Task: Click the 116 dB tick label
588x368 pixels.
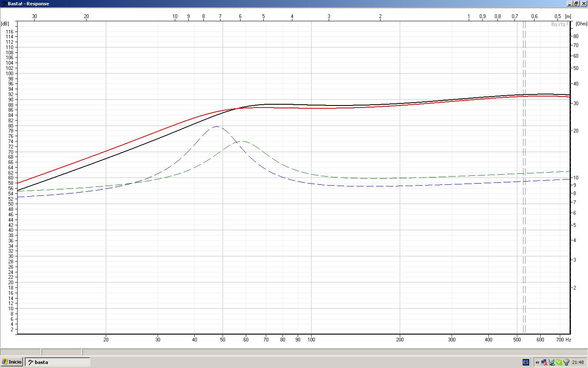Action: coord(9,31)
